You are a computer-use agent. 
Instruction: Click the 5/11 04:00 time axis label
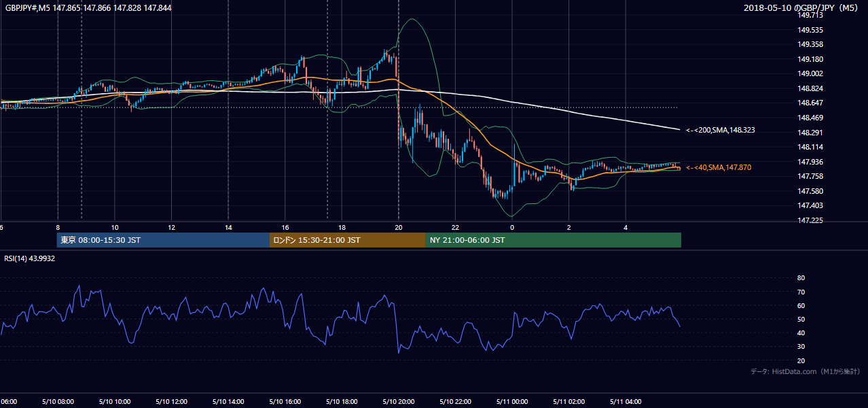click(626, 402)
